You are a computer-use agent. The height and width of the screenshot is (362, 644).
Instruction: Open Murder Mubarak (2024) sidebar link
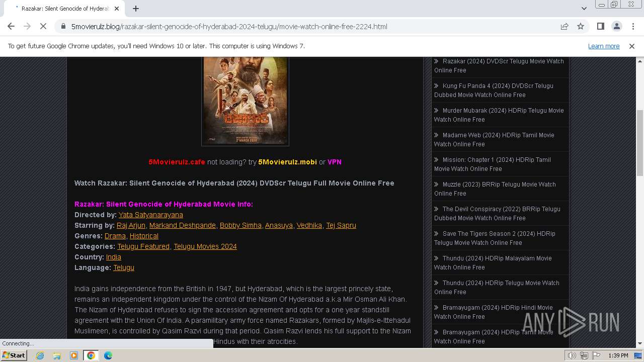(x=499, y=115)
